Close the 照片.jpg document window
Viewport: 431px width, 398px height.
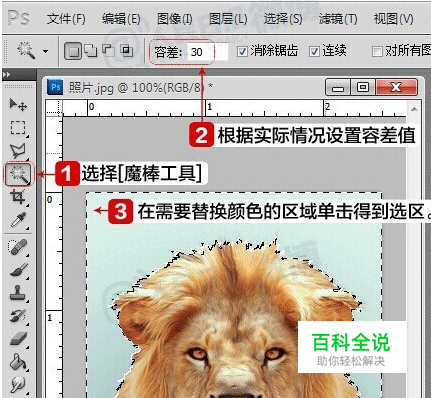pyautogui.click(x=396, y=88)
